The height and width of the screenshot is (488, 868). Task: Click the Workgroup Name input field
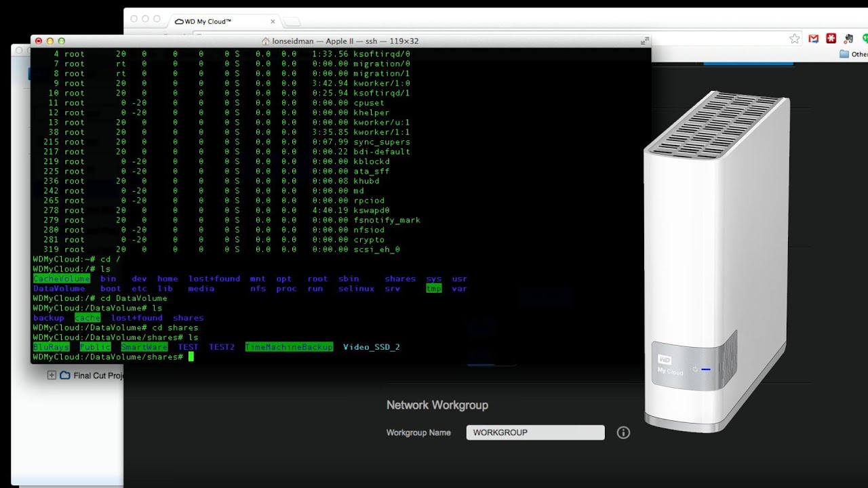(x=535, y=432)
